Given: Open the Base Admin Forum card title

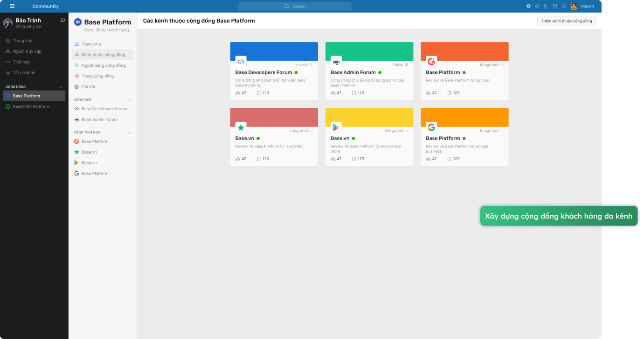Looking at the screenshot, I should coord(353,72).
